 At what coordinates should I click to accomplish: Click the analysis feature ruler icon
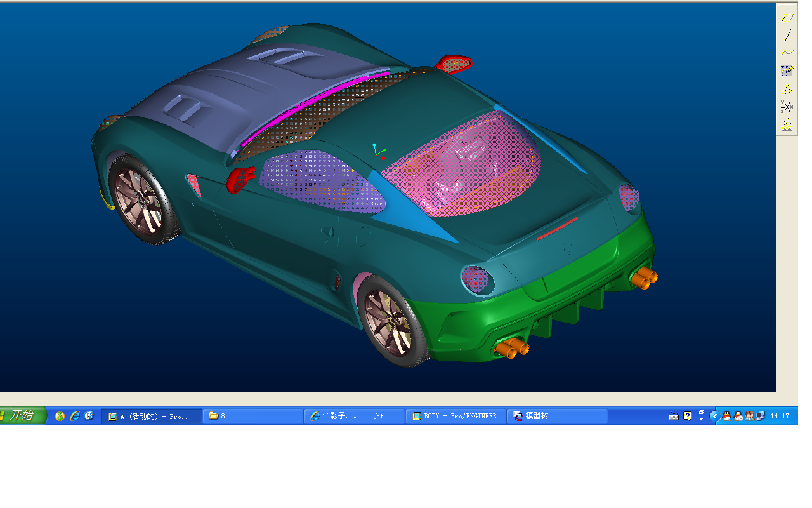[x=787, y=124]
